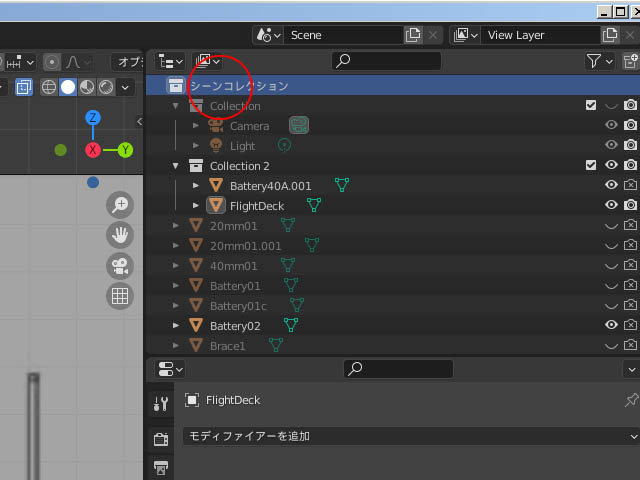Click the Y axis on the gizmo
The width and height of the screenshot is (640, 480).
(x=125, y=150)
